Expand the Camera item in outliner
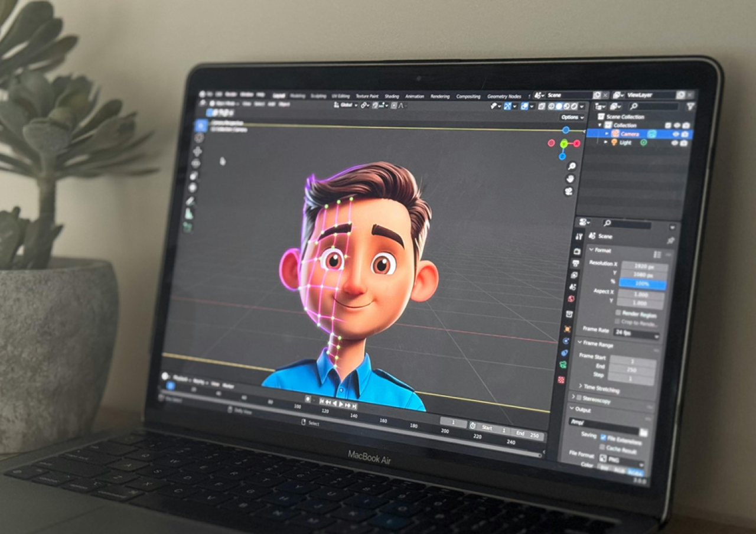The image size is (756, 534). (607, 133)
